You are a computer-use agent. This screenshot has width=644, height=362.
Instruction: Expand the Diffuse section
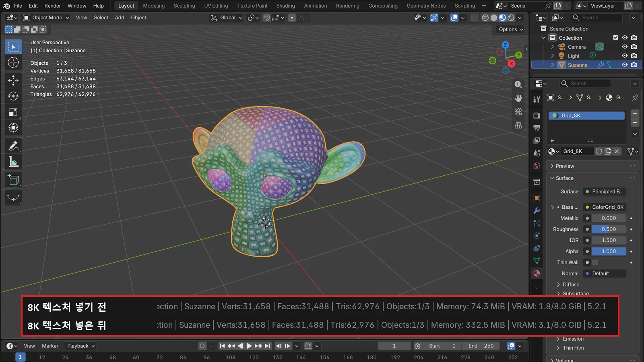point(571,284)
